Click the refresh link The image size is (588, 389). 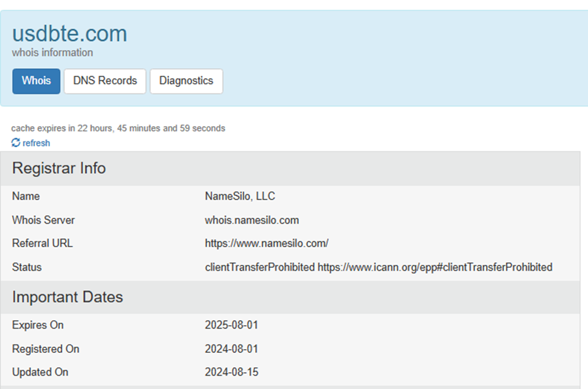(36, 143)
